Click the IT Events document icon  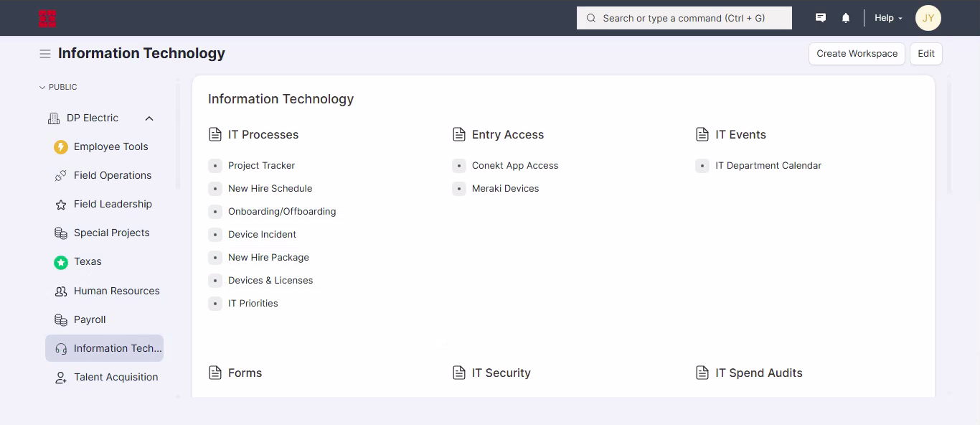point(702,134)
